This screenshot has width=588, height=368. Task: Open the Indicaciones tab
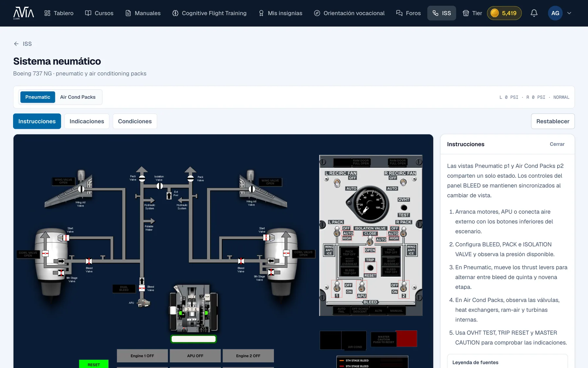87,121
